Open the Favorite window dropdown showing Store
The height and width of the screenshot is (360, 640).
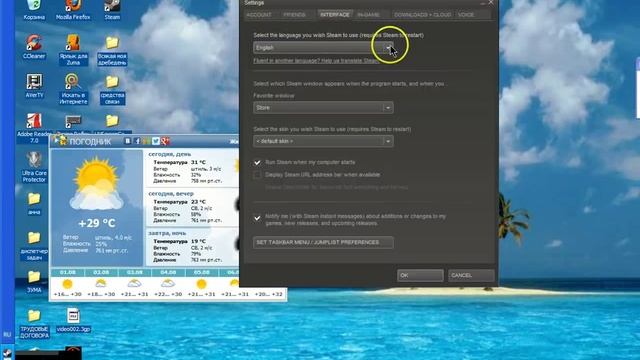323,108
